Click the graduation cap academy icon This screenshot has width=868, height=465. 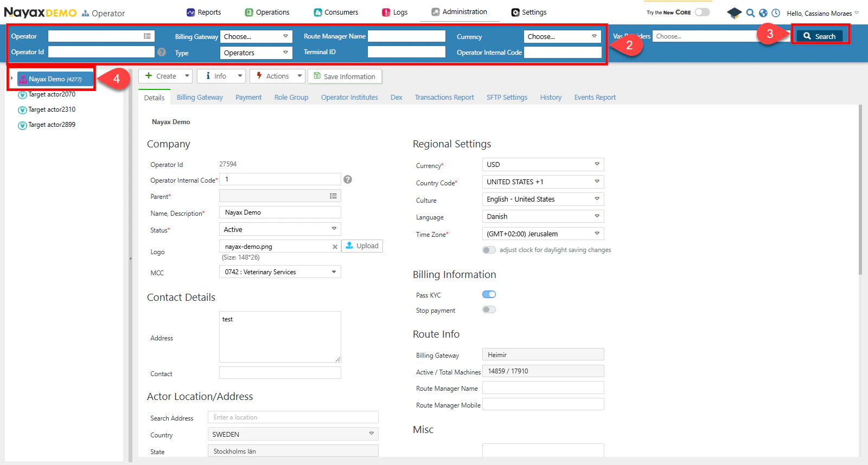[x=734, y=12]
